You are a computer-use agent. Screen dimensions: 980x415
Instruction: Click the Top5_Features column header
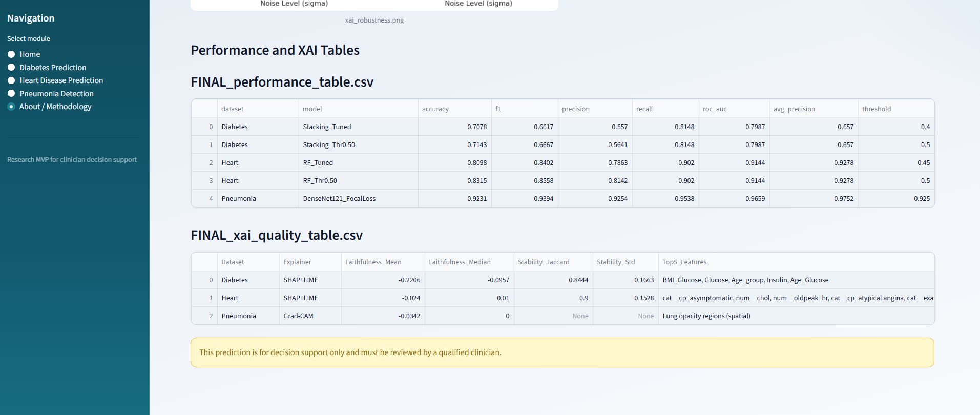pos(796,262)
